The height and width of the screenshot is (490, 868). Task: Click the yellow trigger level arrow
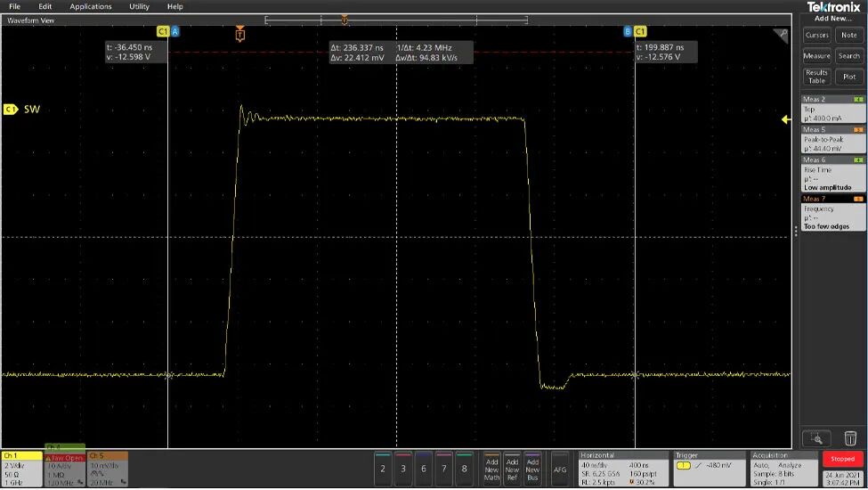(x=784, y=119)
